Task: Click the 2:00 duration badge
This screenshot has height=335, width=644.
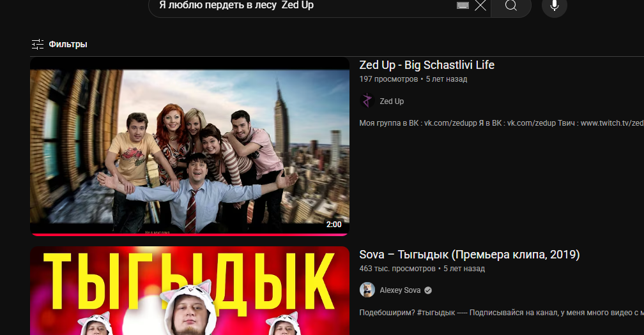Action: coord(334,224)
